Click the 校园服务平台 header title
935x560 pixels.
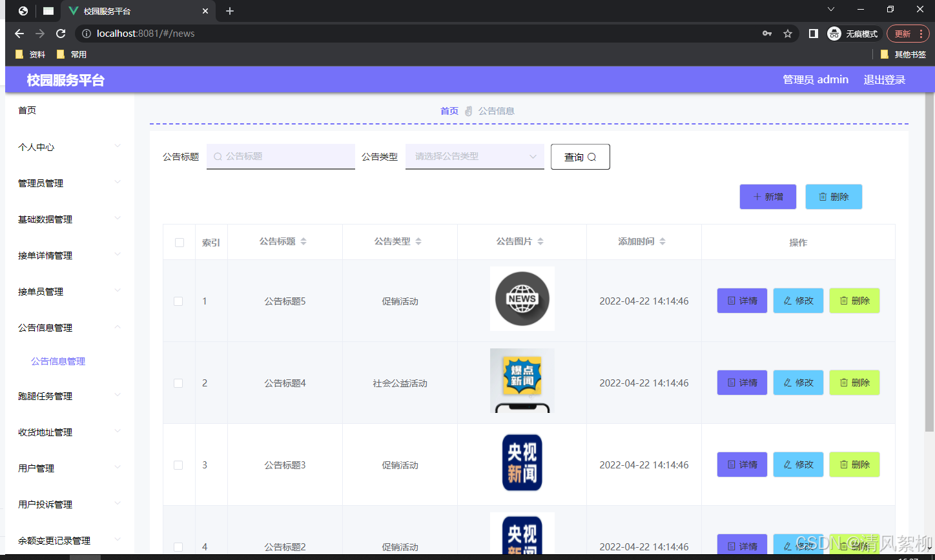65,80
